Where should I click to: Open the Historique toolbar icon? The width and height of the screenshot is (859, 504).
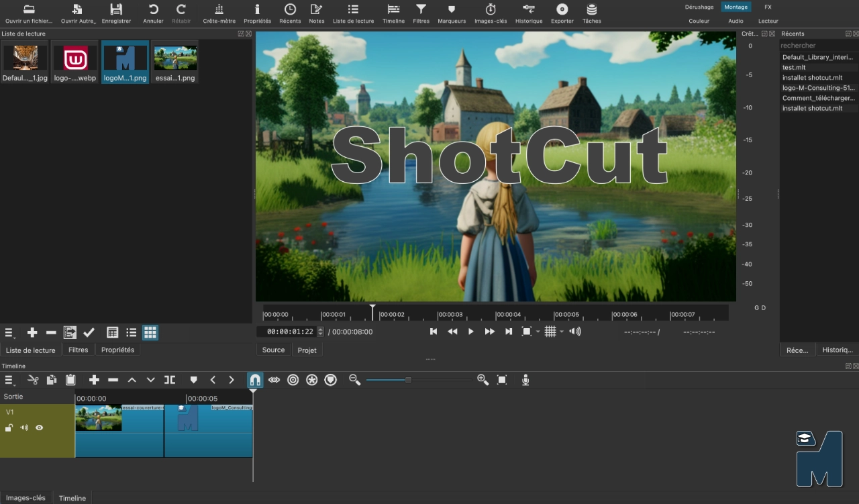[529, 13]
